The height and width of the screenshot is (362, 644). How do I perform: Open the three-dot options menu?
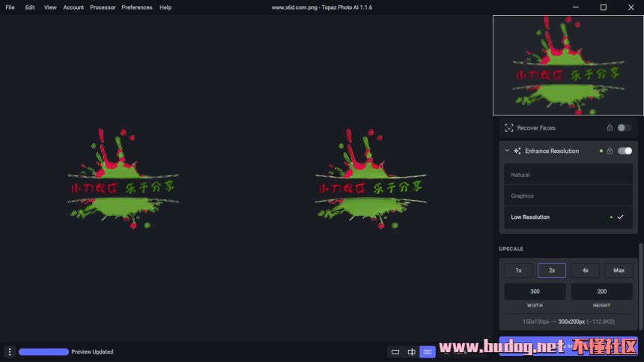point(10,352)
